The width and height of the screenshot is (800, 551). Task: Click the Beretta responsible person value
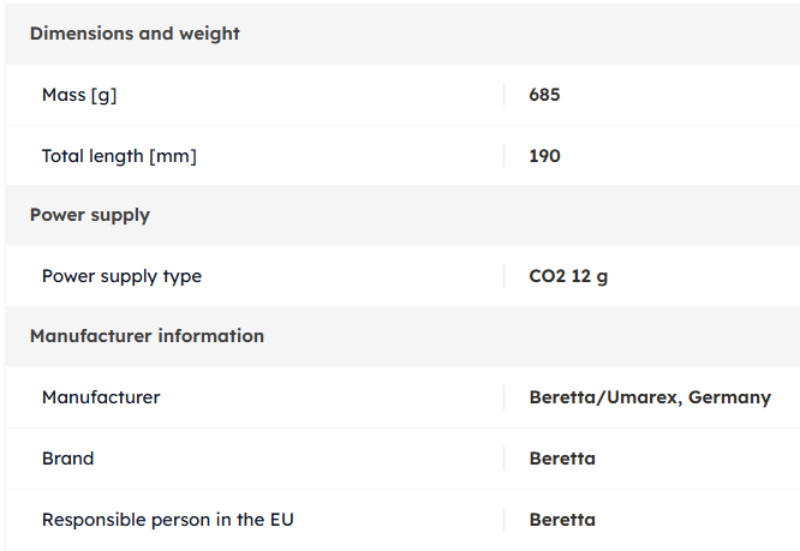click(562, 520)
